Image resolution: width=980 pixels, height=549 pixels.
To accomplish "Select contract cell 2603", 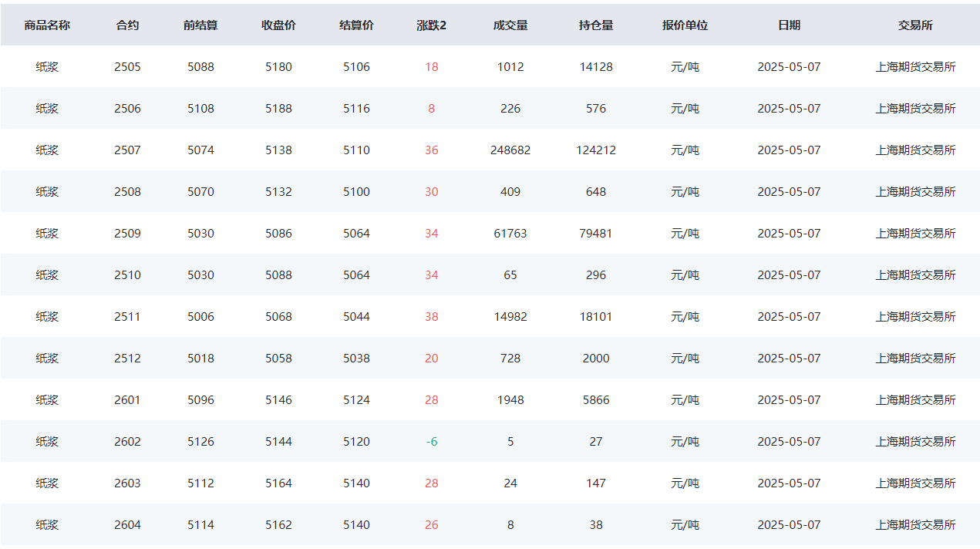I will (x=127, y=483).
